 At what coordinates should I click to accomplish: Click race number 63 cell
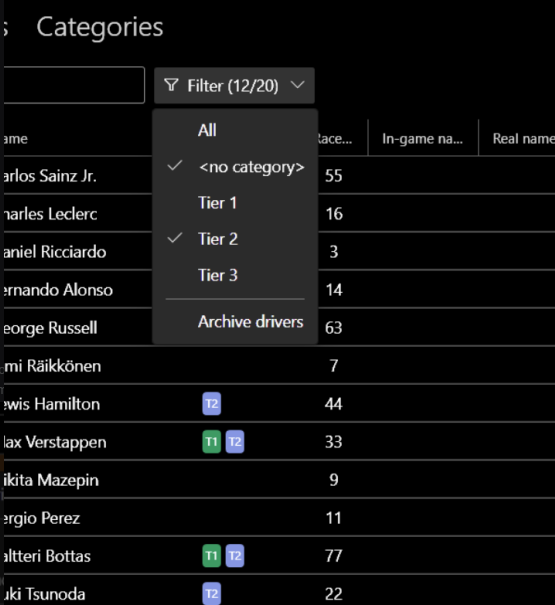333,328
